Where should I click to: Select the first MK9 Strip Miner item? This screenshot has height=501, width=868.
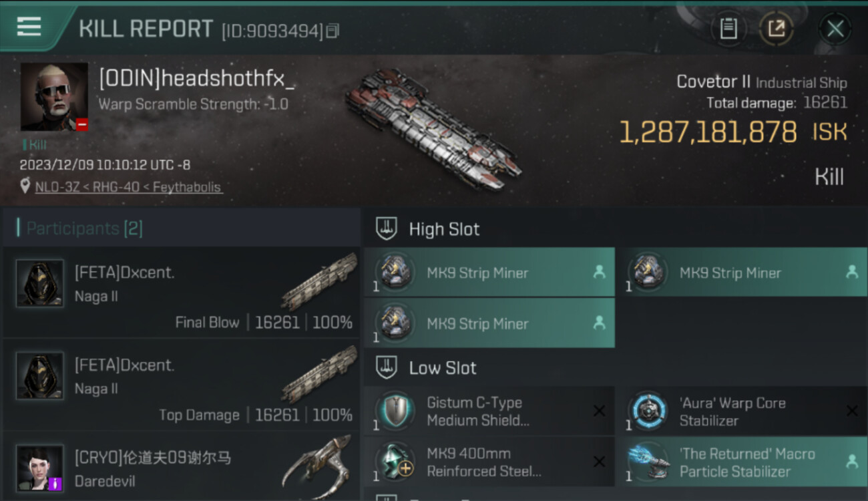click(489, 273)
